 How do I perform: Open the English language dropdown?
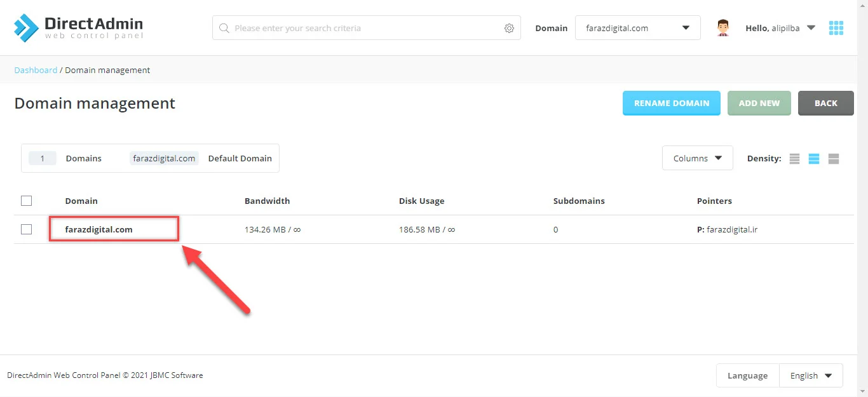(x=811, y=375)
